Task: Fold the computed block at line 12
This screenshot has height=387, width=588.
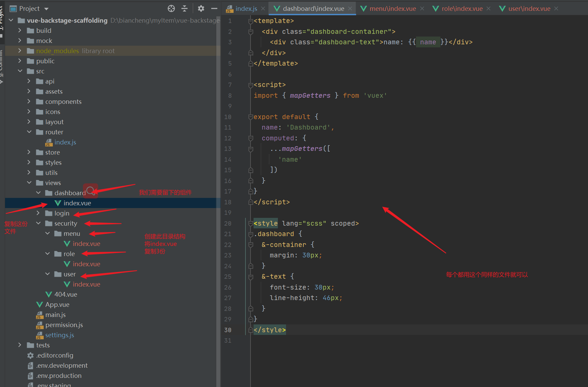Action: pyautogui.click(x=251, y=138)
